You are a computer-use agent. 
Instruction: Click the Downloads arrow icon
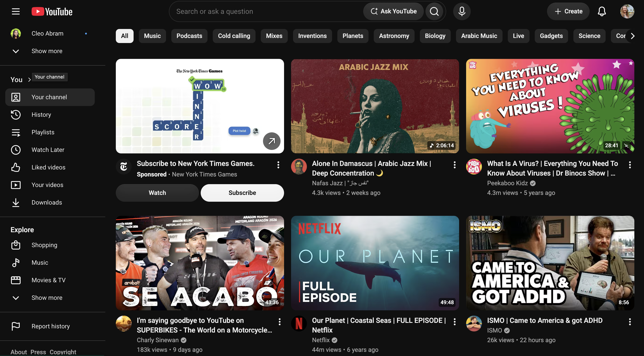16,202
